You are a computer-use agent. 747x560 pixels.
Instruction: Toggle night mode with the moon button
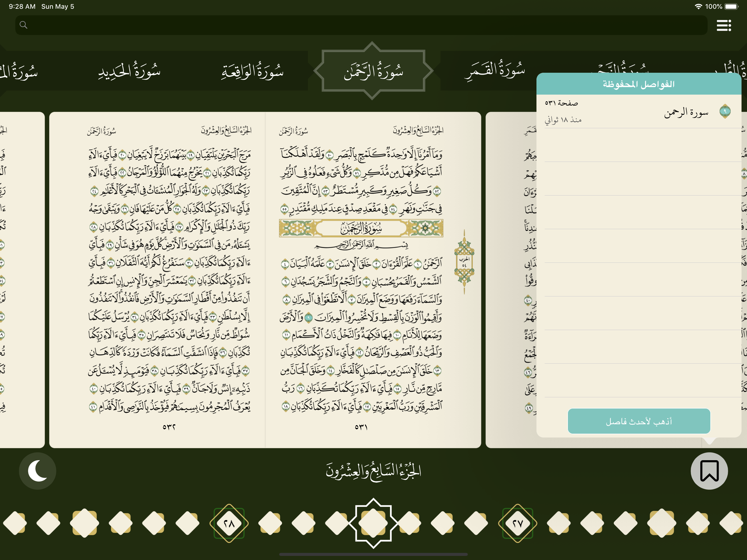(x=37, y=471)
